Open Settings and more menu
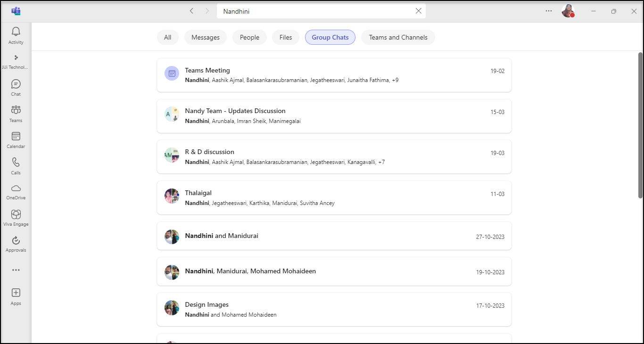Screen dimensions: 644x344 tap(548, 11)
